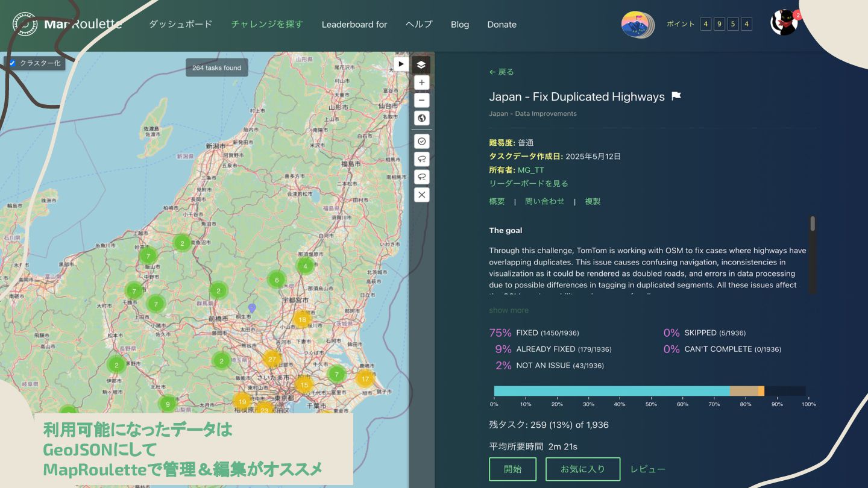Activate lasso deselect with minus sign
The width and height of the screenshot is (868, 488).
[x=421, y=177]
